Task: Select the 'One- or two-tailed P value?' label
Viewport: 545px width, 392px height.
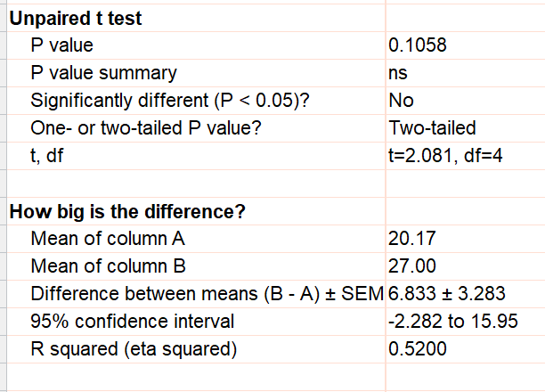Action: [146, 127]
